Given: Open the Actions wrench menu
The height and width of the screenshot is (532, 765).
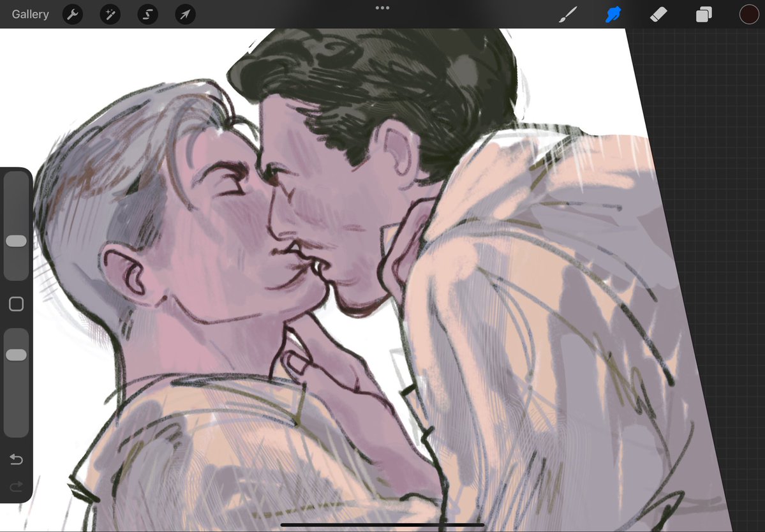Looking at the screenshot, I should 73,15.
